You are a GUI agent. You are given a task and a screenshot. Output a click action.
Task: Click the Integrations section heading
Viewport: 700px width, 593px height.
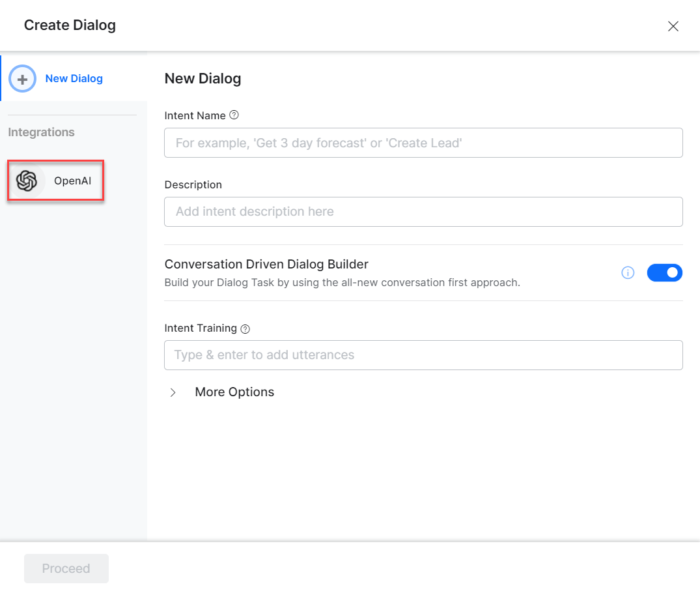(41, 132)
